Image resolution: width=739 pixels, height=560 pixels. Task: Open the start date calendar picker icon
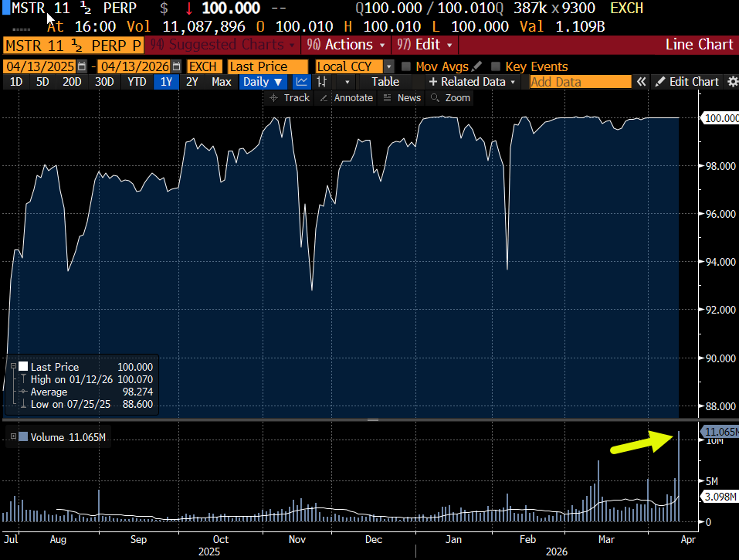click(82, 66)
